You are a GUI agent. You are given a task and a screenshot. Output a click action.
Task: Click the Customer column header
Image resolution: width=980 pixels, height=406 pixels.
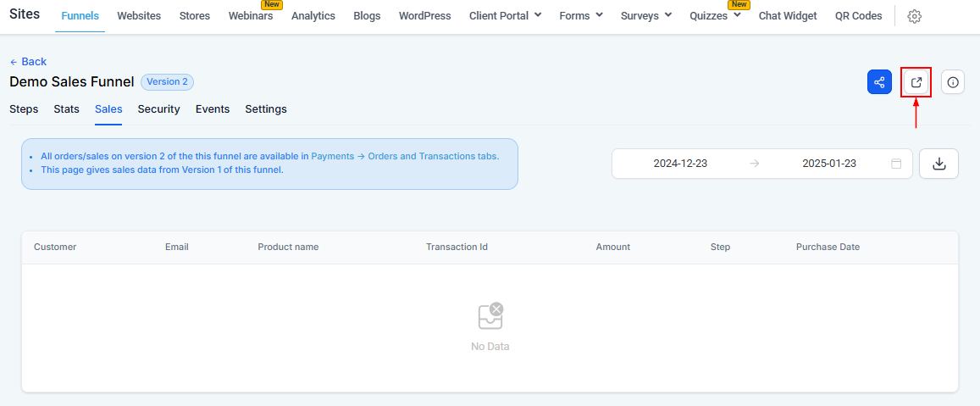click(55, 247)
